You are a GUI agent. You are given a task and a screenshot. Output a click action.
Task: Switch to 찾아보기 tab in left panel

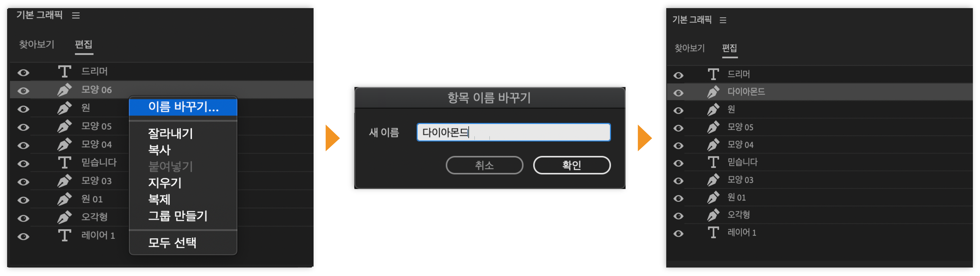pyautogui.click(x=37, y=44)
